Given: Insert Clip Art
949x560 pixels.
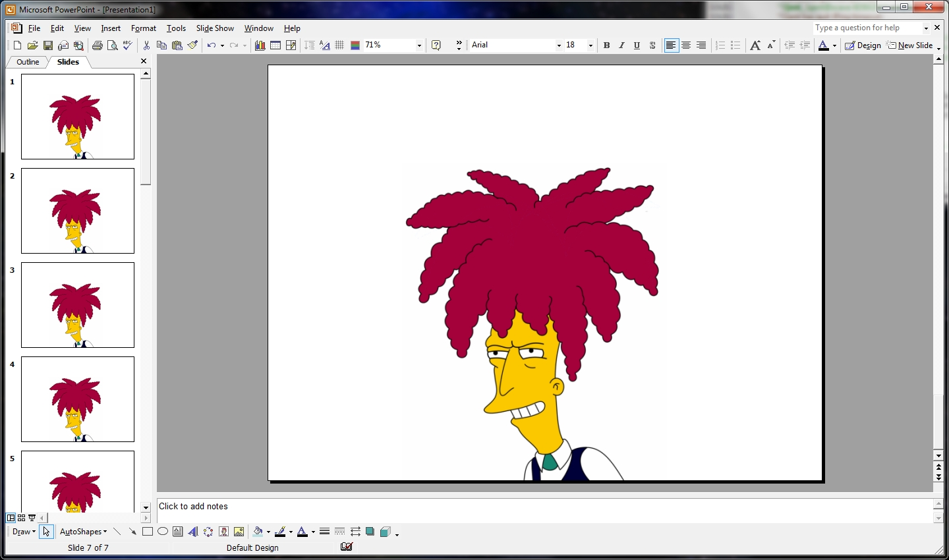Looking at the screenshot, I should tap(223, 532).
